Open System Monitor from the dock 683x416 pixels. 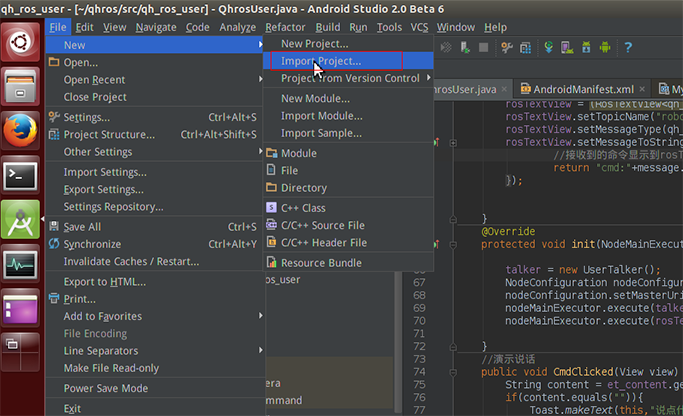pyautogui.click(x=20, y=264)
